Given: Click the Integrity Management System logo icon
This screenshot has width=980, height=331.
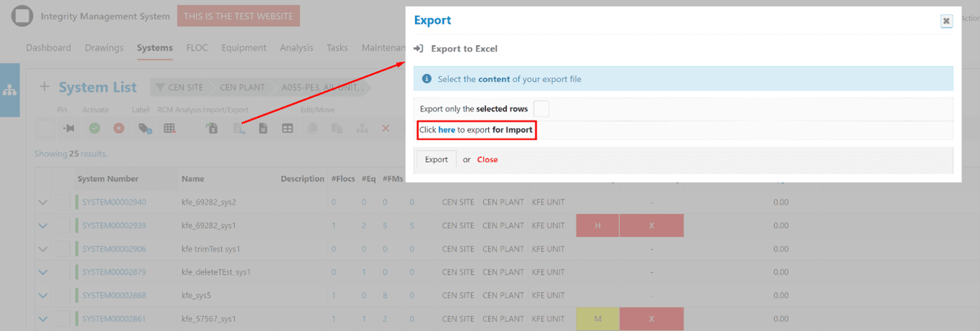Looking at the screenshot, I should [24, 15].
